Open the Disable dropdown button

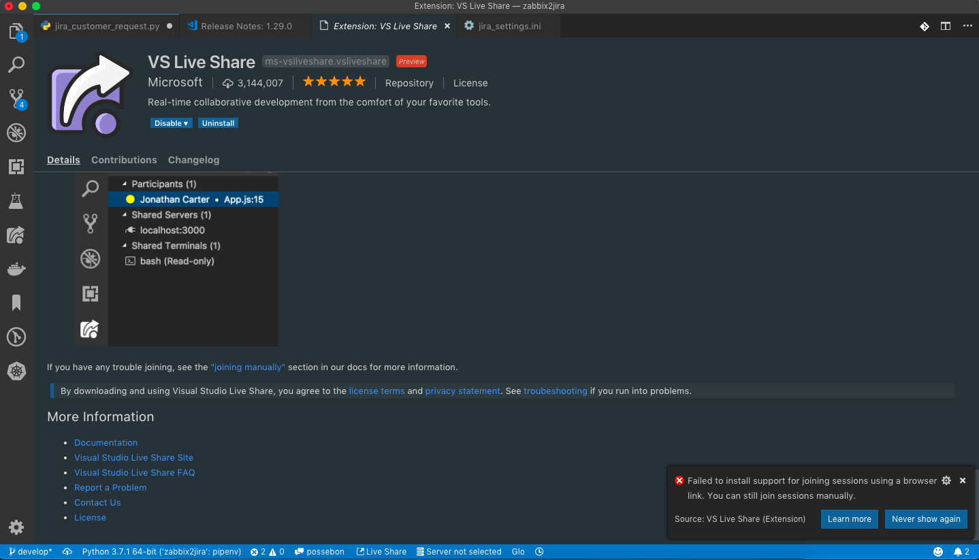(172, 123)
